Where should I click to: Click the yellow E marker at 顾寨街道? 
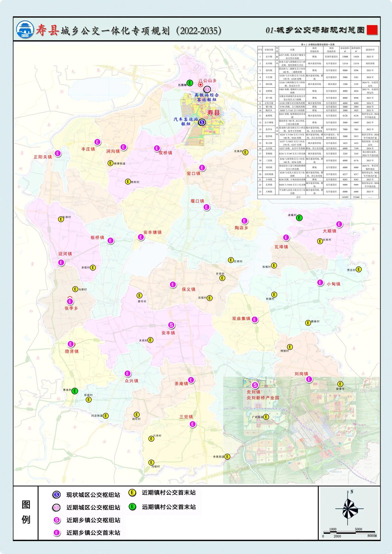click(110, 163)
